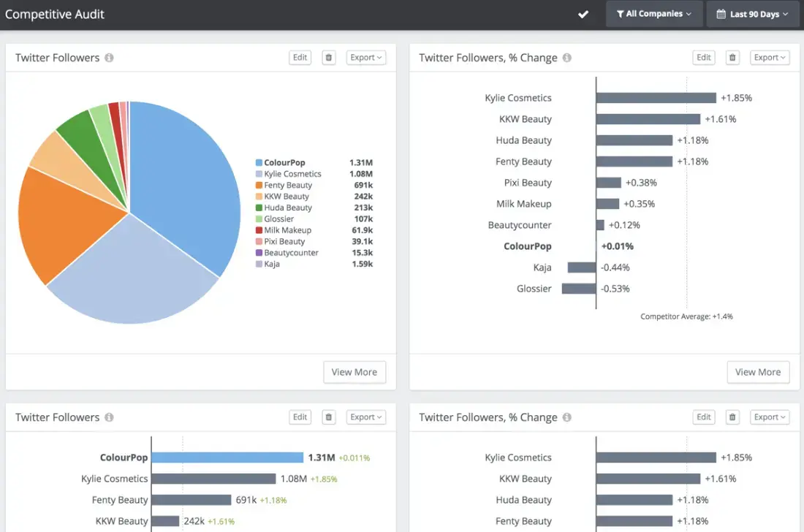The height and width of the screenshot is (532, 804).
Task: Click the info icon on the bottom % Change chart
Action: pos(566,417)
